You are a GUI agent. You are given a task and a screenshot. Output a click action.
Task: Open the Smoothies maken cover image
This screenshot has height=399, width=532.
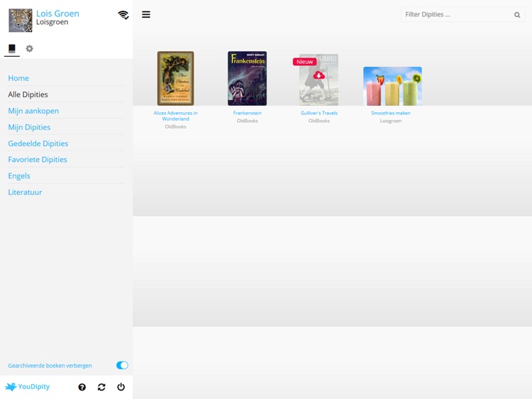pyautogui.click(x=392, y=86)
